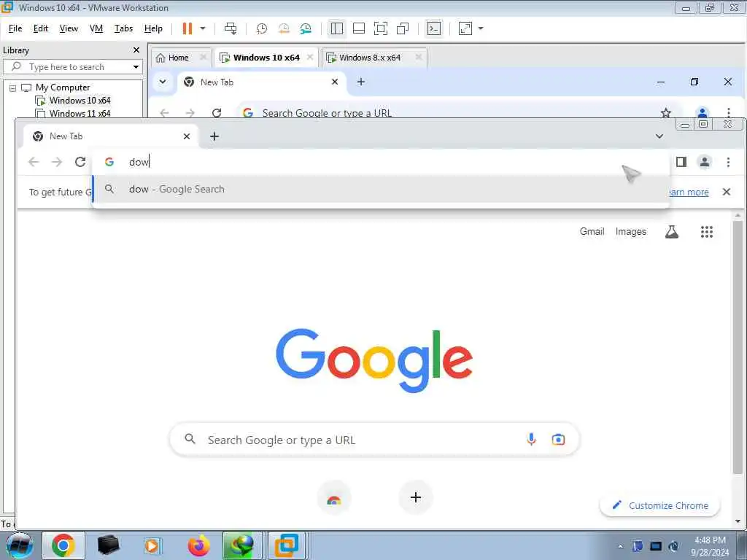Add a new shortcut tile
The width and height of the screenshot is (747, 560).
pos(415,497)
